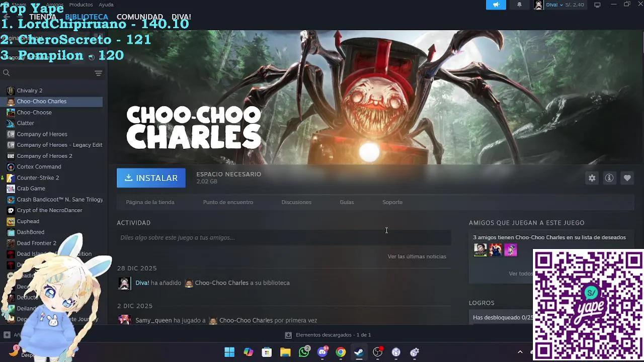Image resolution: width=644 pixels, height=362 pixels.
Task: Click the blue announcements megaphone button
Action: [496, 5]
